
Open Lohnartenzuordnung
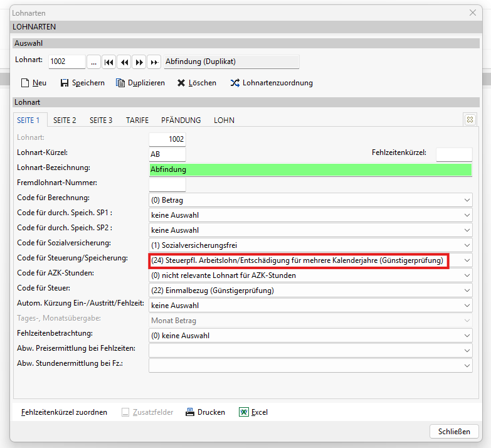[272, 83]
